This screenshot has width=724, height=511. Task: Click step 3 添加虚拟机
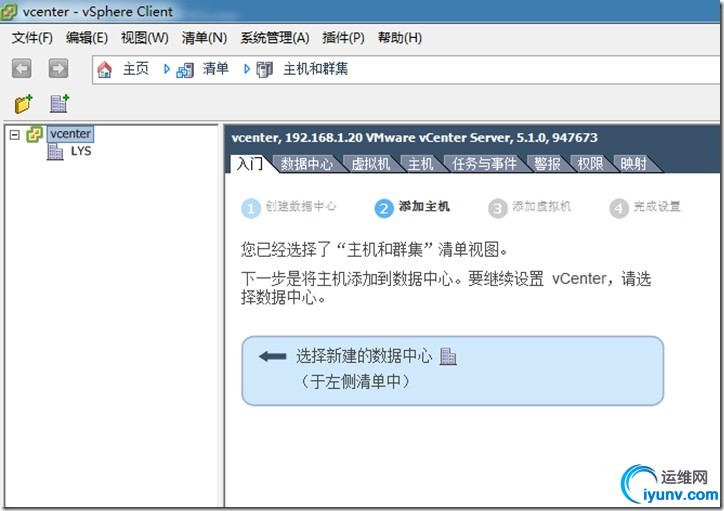point(530,207)
